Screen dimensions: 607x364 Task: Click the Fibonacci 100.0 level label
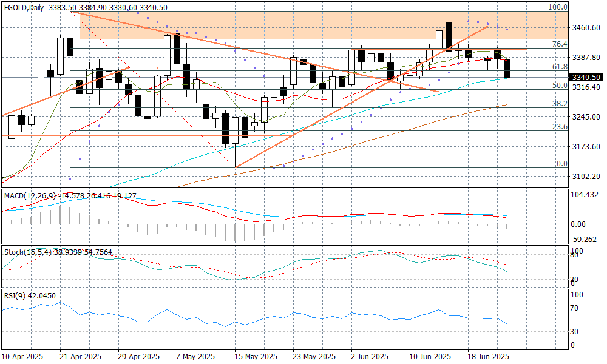(557, 7)
